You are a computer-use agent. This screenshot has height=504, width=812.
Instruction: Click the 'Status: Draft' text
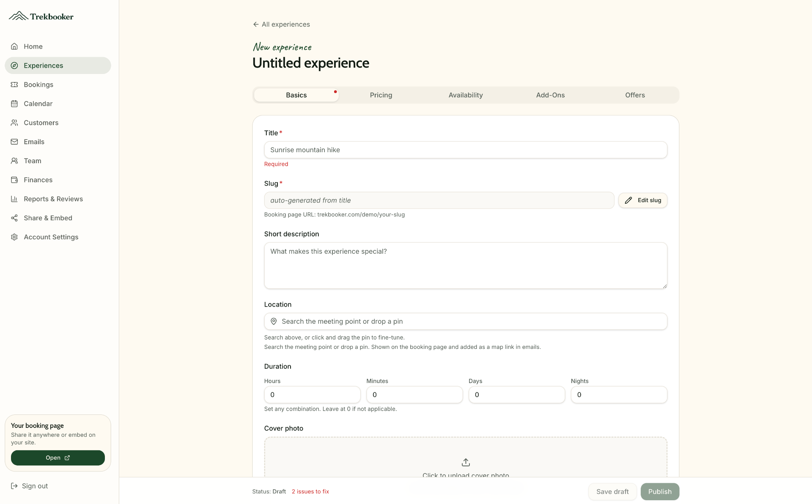tap(269, 492)
